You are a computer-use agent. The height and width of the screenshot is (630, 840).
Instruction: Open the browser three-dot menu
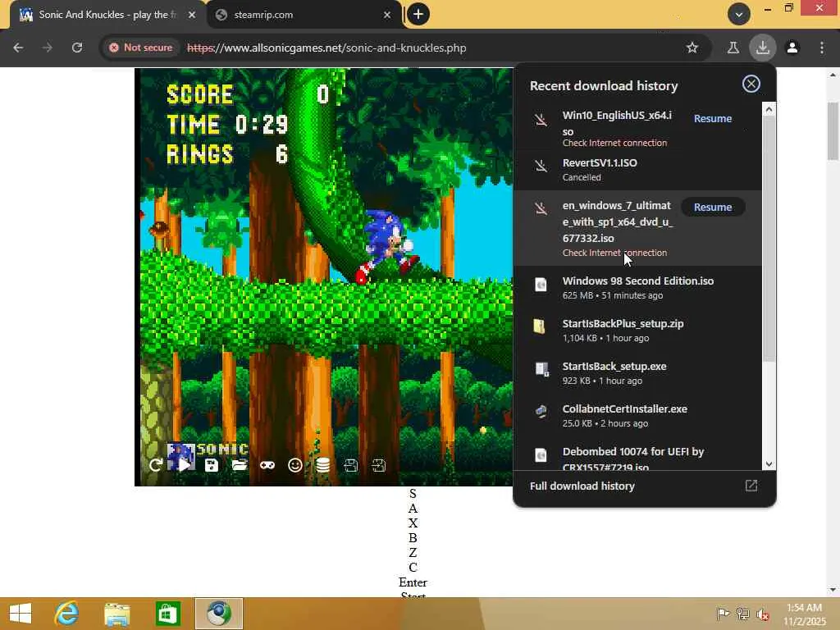tap(822, 48)
